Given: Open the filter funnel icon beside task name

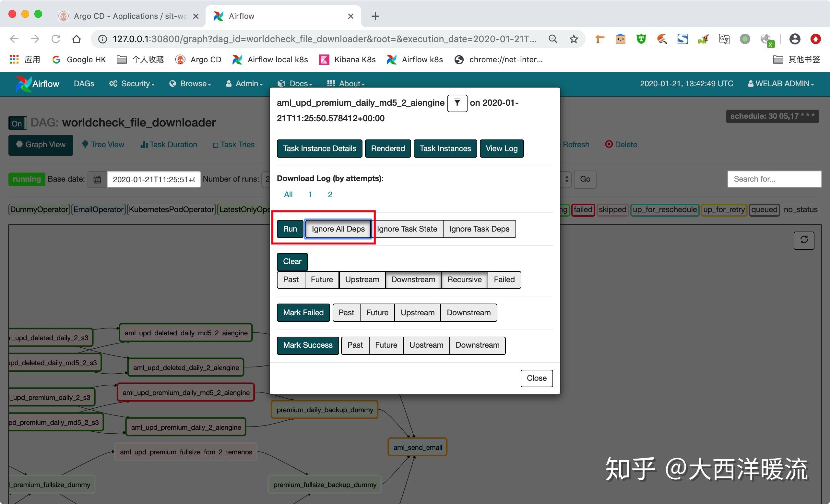Looking at the screenshot, I should (457, 103).
